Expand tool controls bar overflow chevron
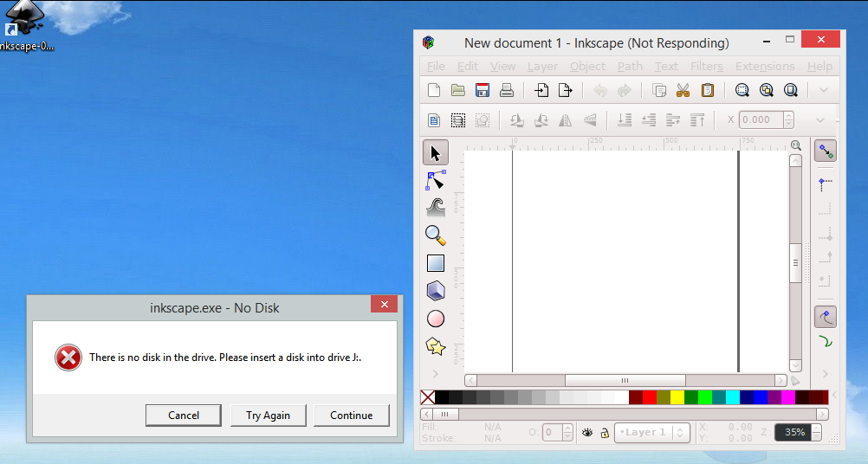Screen dimensions: 868x464 tap(820, 120)
